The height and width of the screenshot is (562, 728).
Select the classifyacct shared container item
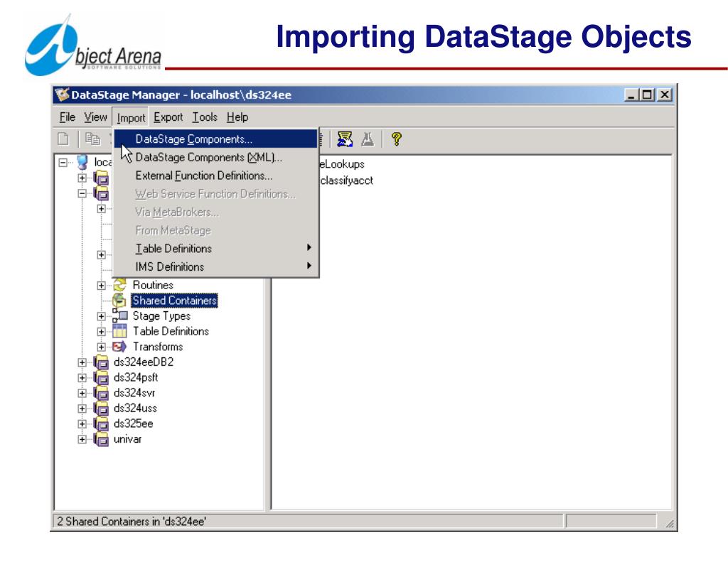346,180
